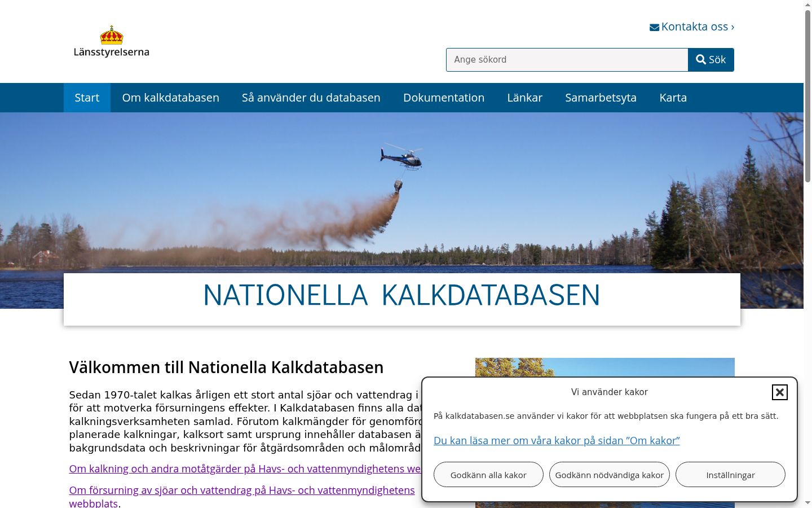The image size is (812, 508).
Task: Open Om kalkdatabasen in the navigation
Action: click(171, 98)
